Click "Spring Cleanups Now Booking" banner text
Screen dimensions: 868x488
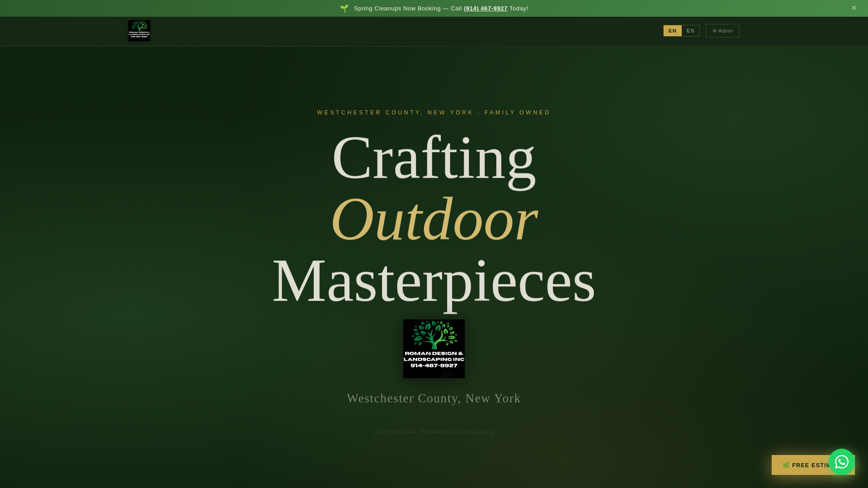click(x=397, y=9)
